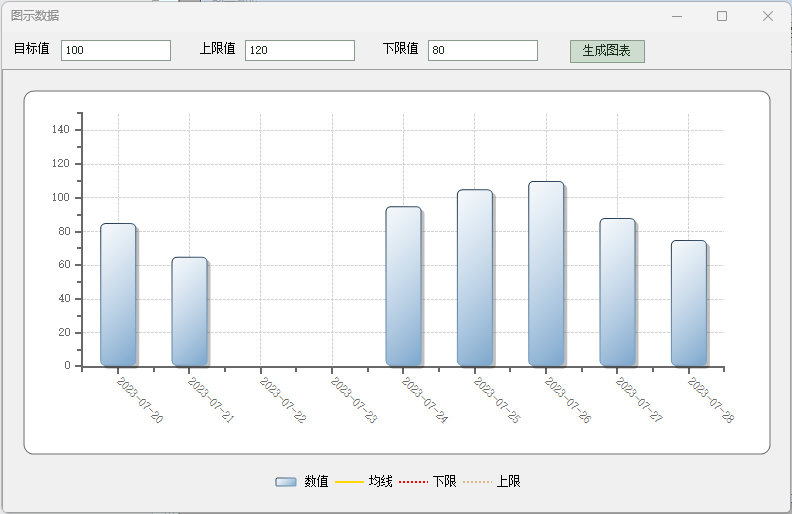Select the 2023-07-25 bar in chart
Viewport: 792px width, 514px height.
click(475, 278)
